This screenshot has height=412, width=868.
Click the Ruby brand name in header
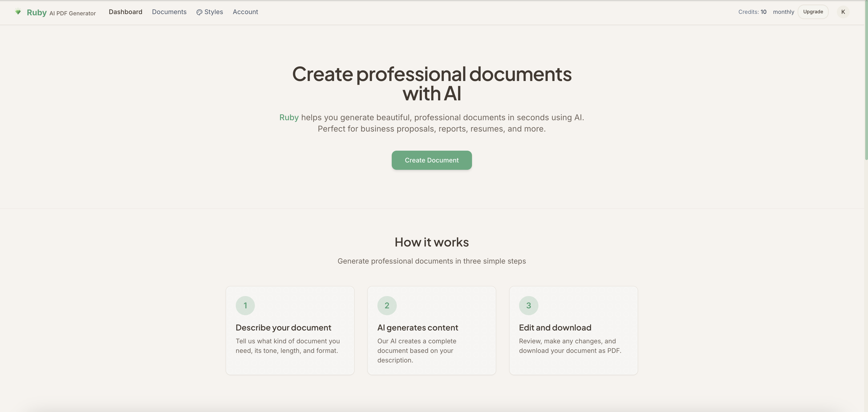36,13
